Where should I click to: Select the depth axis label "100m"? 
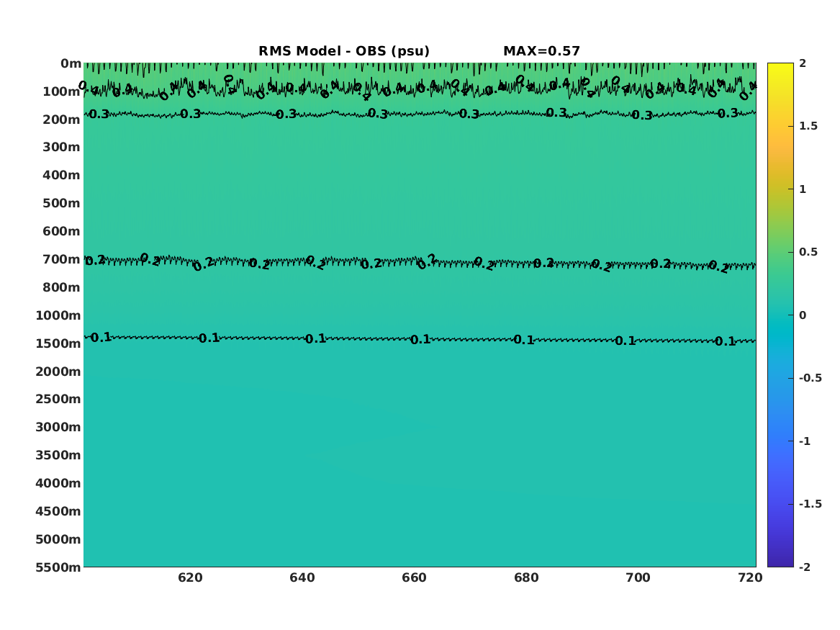click(x=62, y=91)
